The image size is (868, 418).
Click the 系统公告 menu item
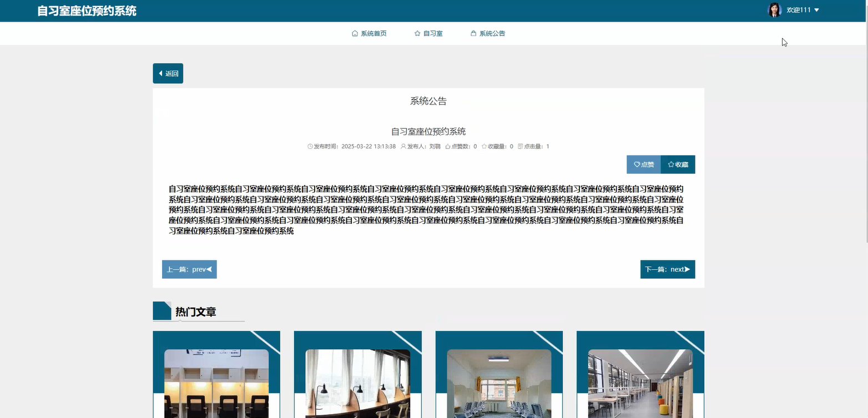[492, 33]
